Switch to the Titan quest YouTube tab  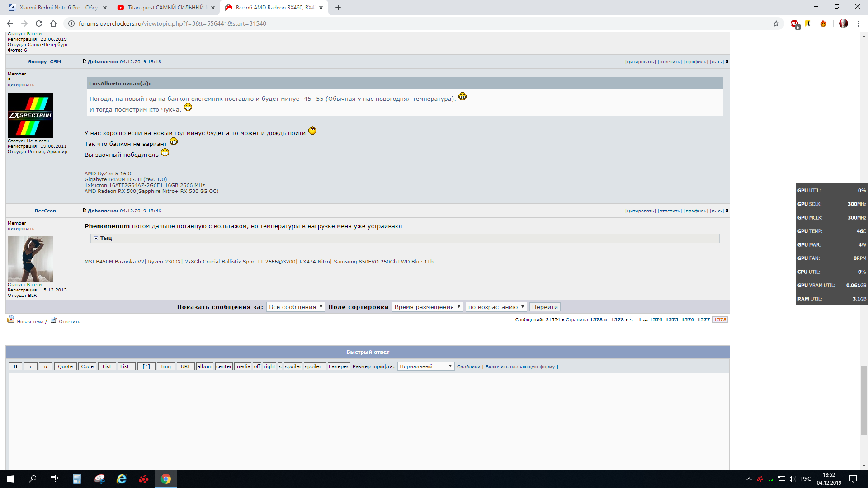tap(165, 8)
